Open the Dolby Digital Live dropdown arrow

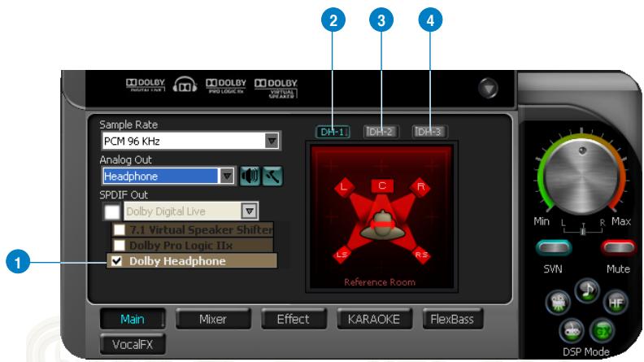[250, 212]
